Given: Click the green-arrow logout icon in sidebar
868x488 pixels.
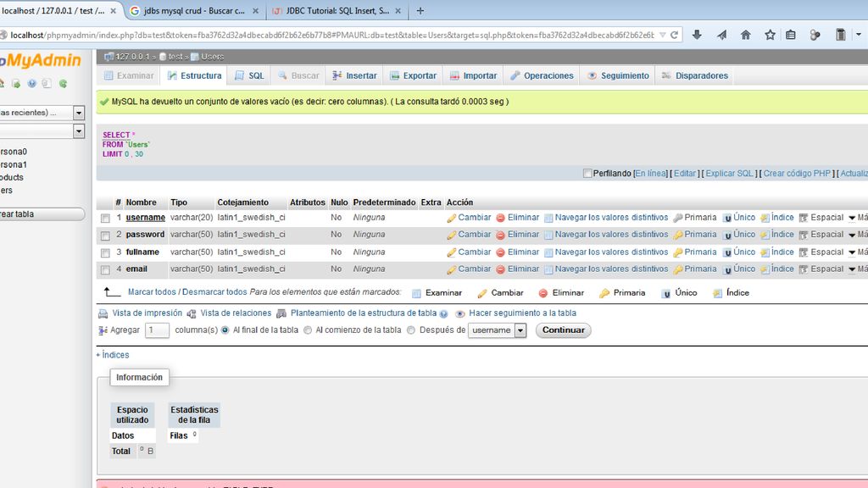Looking at the screenshot, I should 15,84.
